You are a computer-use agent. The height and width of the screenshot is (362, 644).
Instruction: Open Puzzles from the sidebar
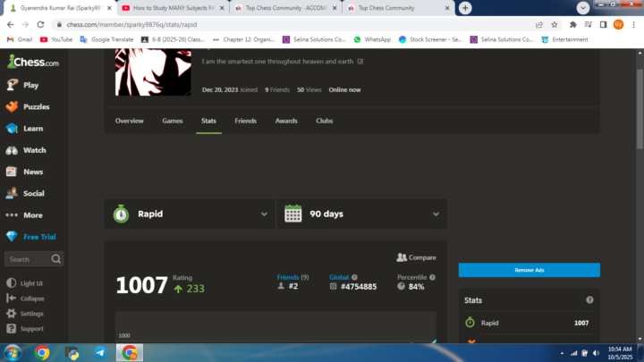point(28,106)
